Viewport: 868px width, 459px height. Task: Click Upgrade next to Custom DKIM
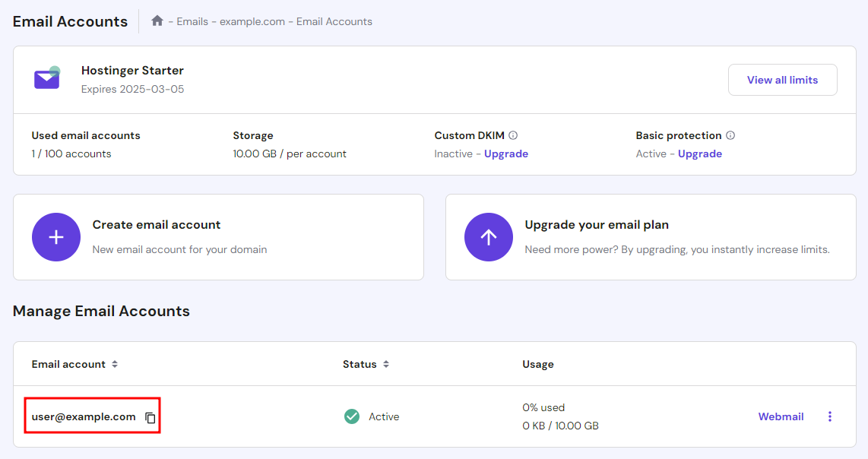tap(505, 154)
